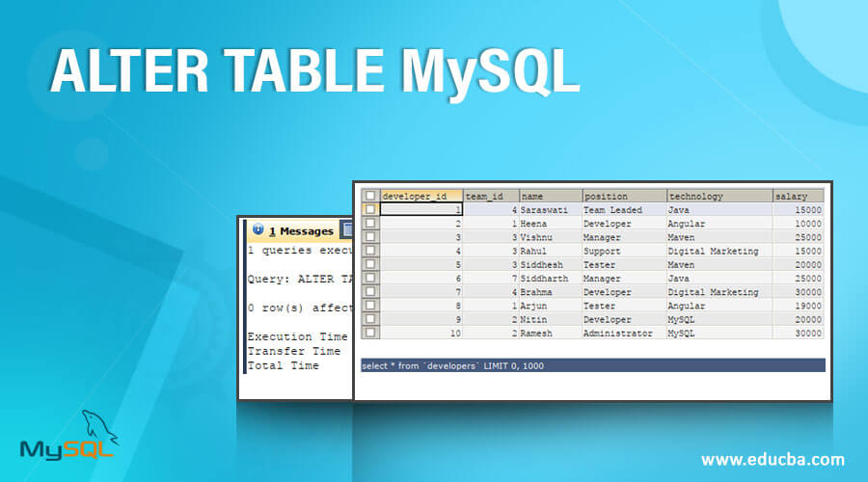Select the name cell 'Arjun'
868x482 pixels.
pos(551,306)
